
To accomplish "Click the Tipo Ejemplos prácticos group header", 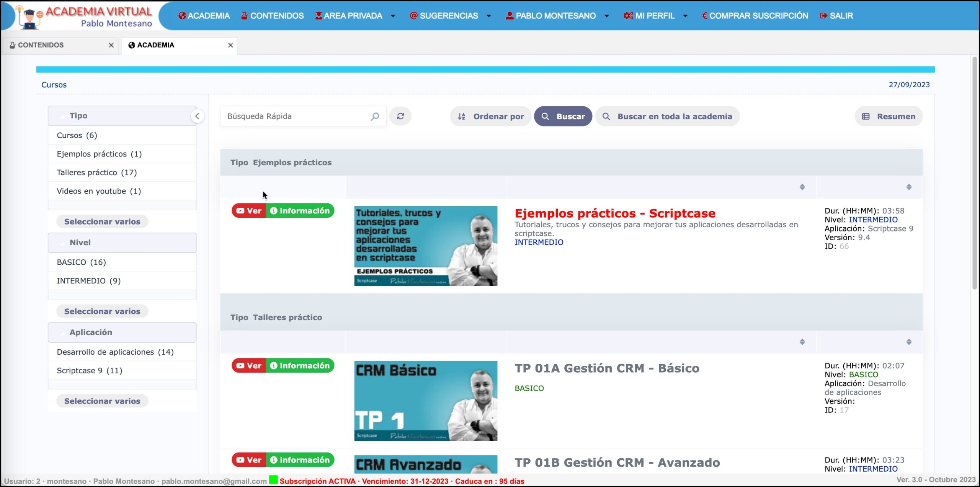I will (x=571, y=163).
